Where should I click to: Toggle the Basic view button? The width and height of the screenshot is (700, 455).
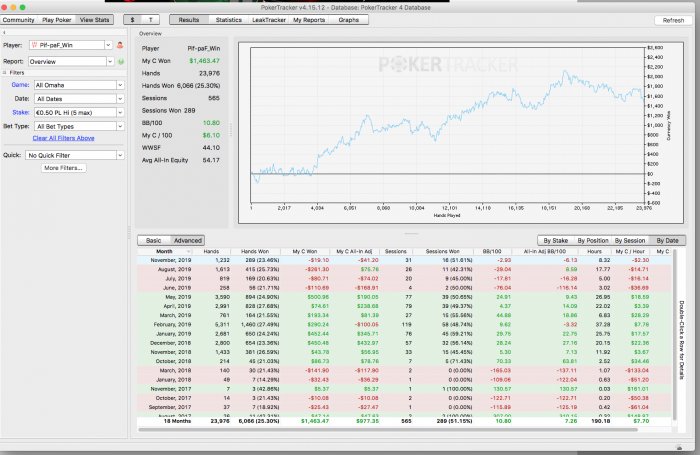(x=154, y=241)
